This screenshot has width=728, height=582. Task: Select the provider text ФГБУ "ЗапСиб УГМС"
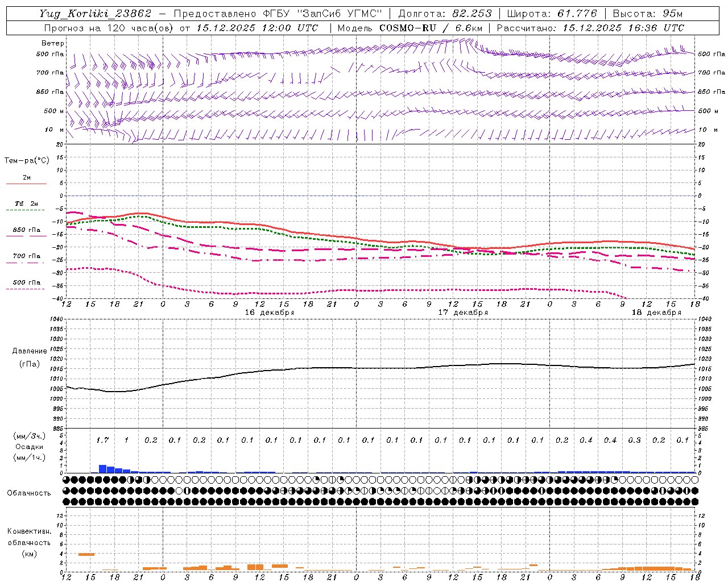pos(323,14)
